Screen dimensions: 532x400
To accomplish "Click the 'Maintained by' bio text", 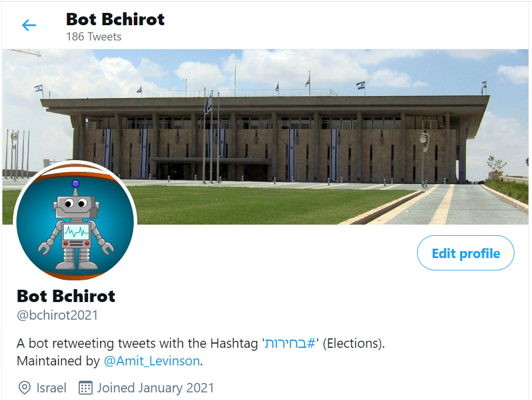I will pyautogui.click(x=58, y=361).
